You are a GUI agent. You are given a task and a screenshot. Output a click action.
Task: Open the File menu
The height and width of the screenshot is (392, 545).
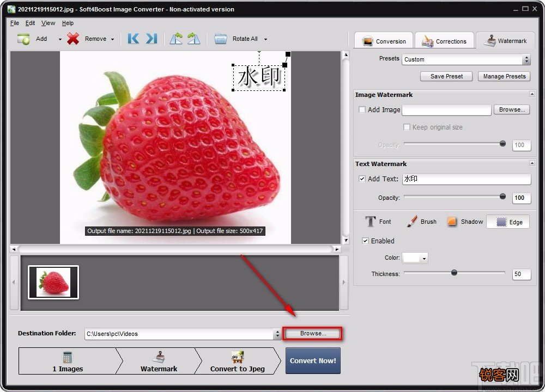click(15, 23)
